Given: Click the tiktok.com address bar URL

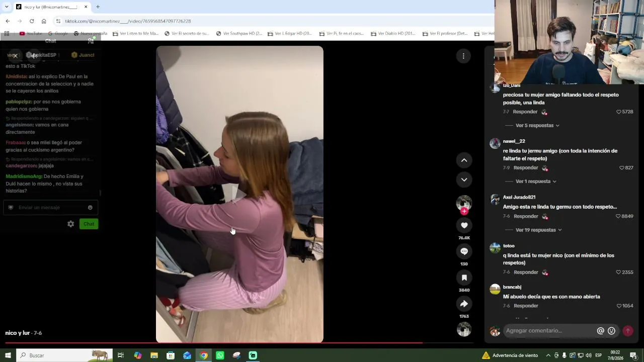Looking at the screenshot, I should click(x=128, y=21).
